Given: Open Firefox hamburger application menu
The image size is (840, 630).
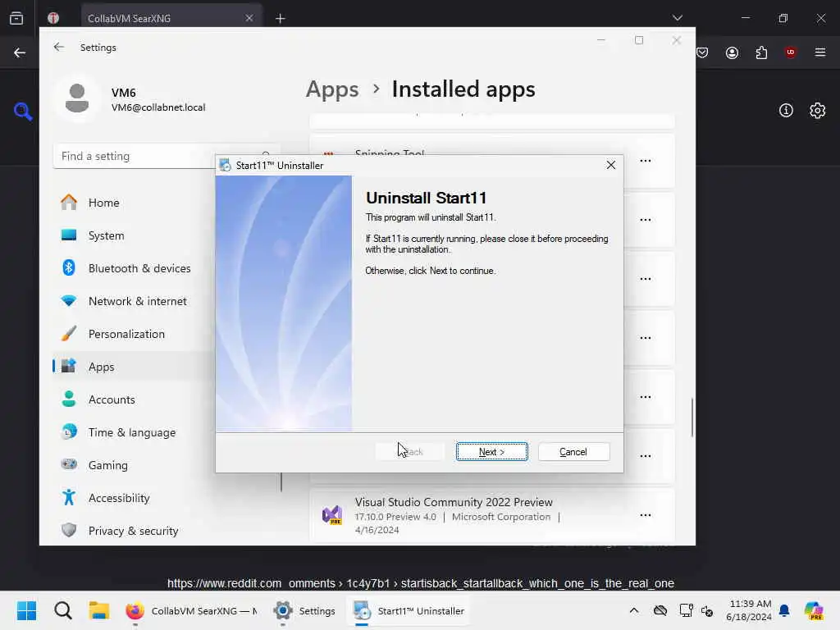Looking at the screenshot, I should click(x=820, y=52).
